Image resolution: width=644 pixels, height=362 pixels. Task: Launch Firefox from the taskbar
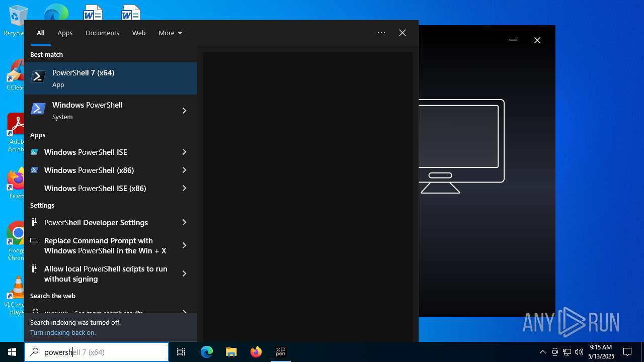(x=256, y=352)
